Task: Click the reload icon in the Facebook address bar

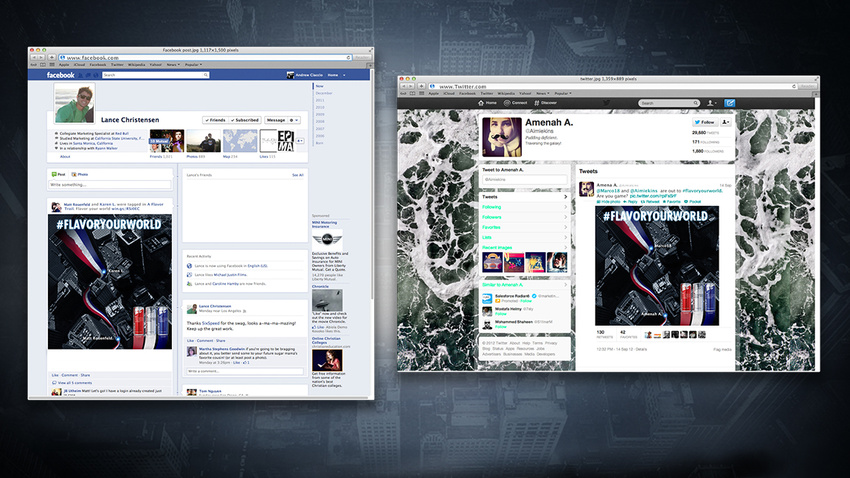Action: click(348, 57)
